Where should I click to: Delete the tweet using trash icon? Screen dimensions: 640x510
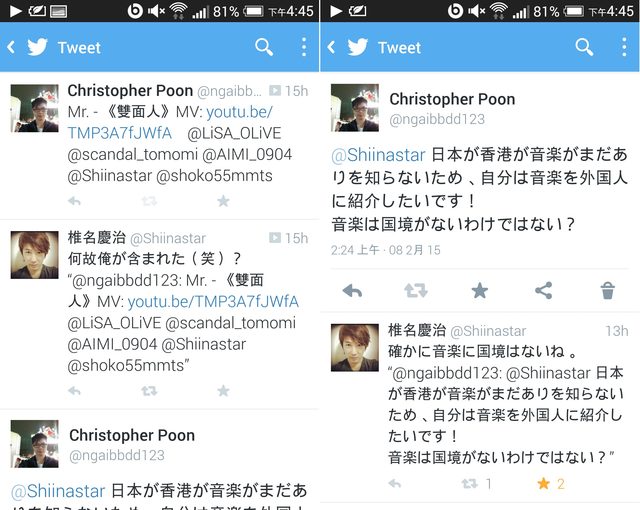click(x=607, y=291)
